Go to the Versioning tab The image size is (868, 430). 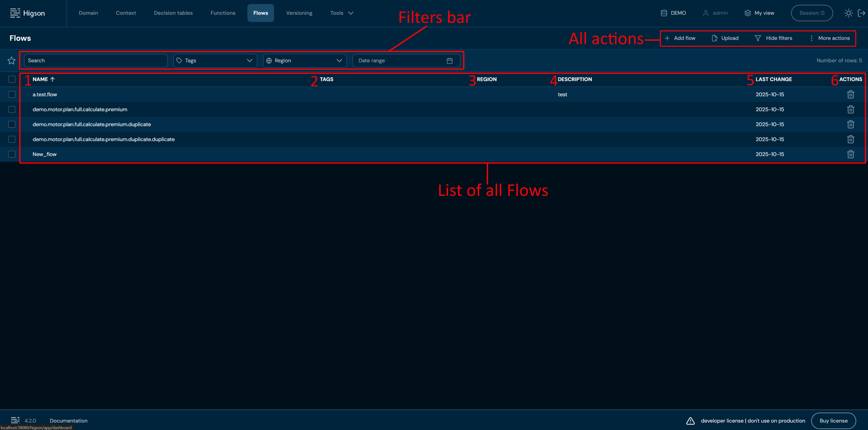[299, 13]
